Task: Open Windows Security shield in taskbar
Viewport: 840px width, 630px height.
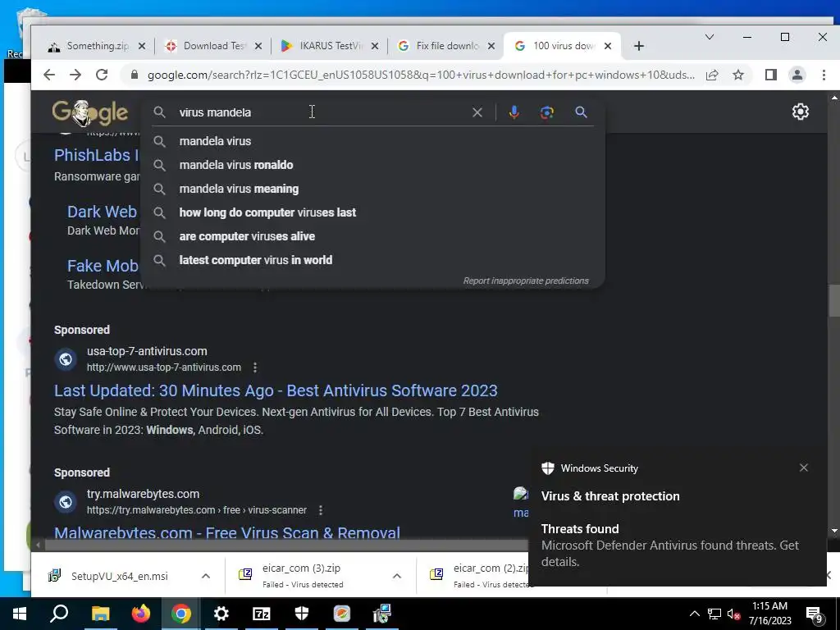Action: 302,614
